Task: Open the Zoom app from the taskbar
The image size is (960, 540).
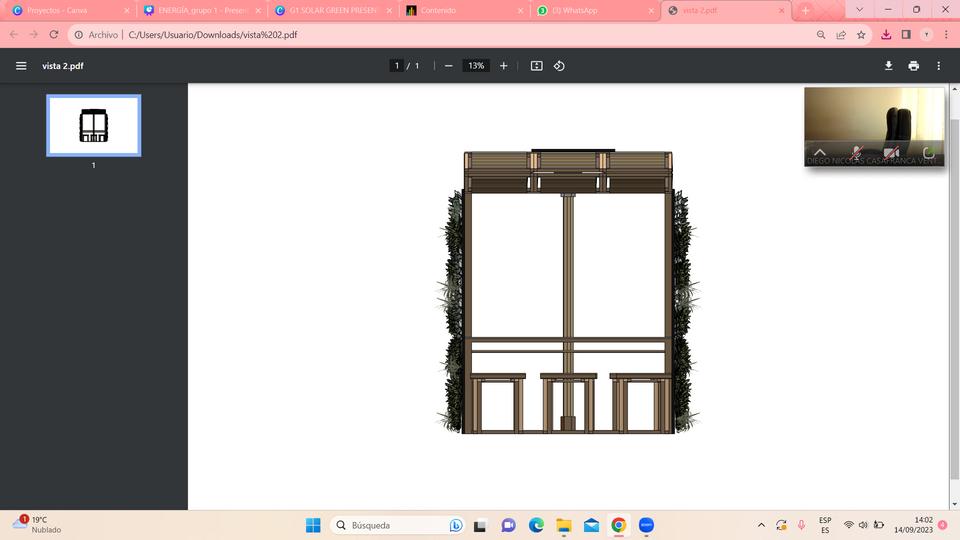Action: pyautogui.click(x=646, y=525)
